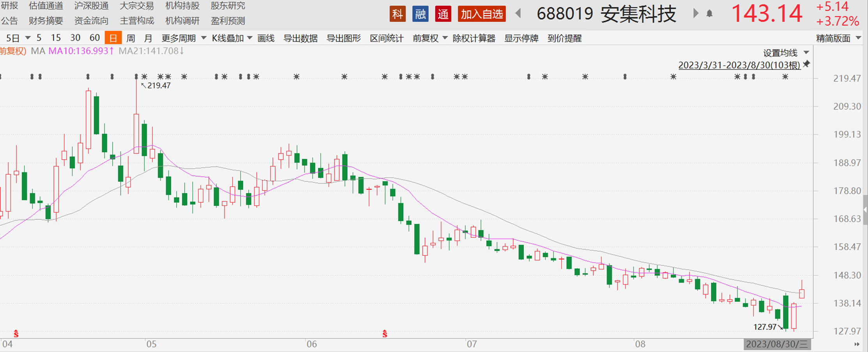The height and width of the screenshot is (352, 868).
Task: Open 盈利预测 tab
Action: [228, 21]
